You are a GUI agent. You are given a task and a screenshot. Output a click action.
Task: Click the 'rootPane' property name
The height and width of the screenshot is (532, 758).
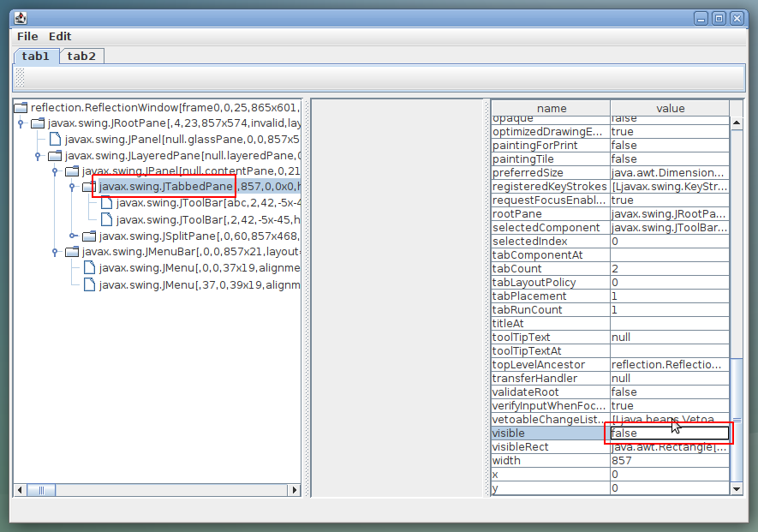(516, 214)
